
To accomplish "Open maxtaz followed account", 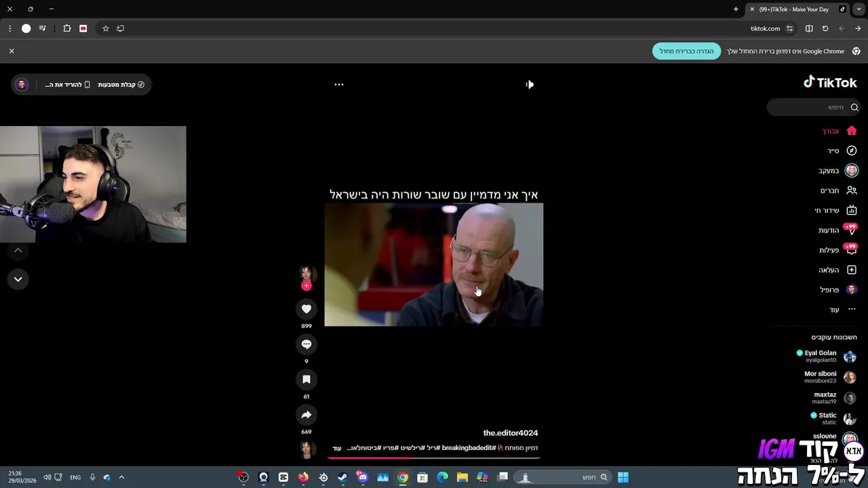I will click(834, 398).
